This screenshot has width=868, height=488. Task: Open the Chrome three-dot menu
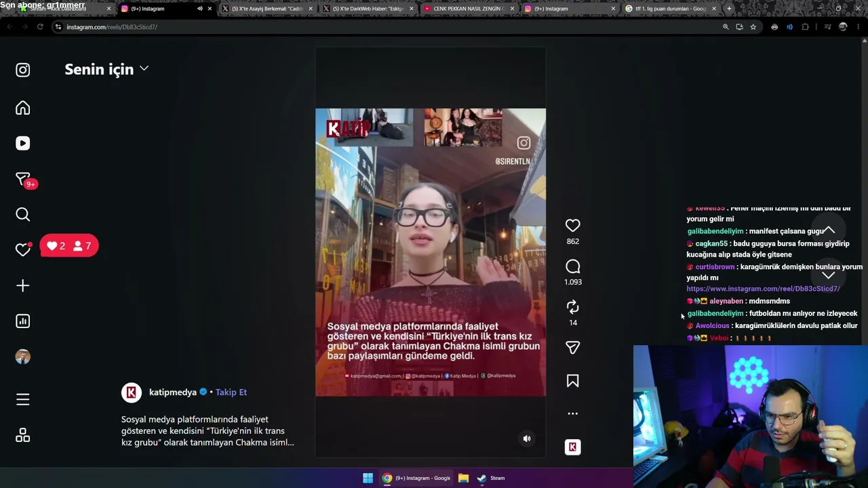coord(859,27)
